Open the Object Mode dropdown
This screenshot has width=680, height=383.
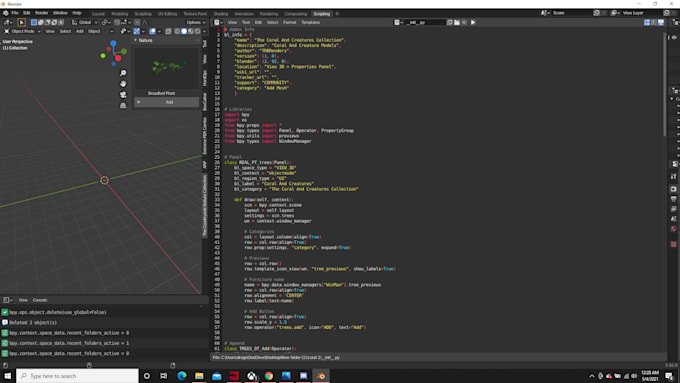click(23, 31)
